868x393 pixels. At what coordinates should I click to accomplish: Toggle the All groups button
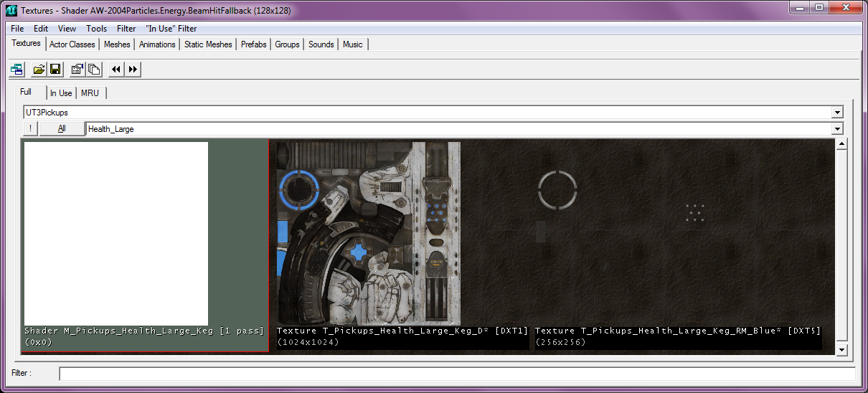point(62,129)
